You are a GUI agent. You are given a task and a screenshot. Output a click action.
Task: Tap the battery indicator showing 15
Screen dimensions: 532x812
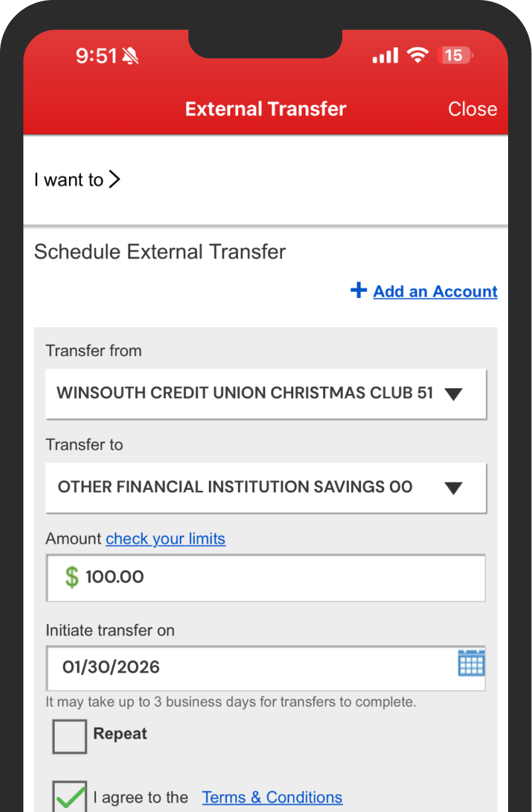pyautogui.click(x=454, y=56)
